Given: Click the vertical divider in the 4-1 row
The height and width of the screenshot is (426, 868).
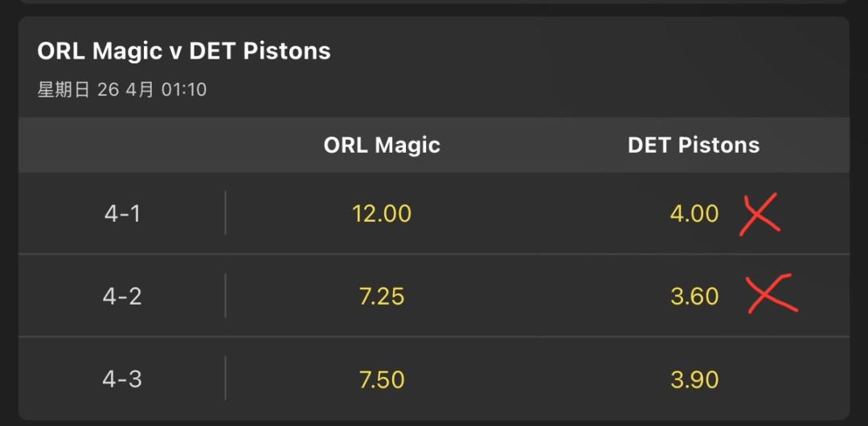Looking at the screenshot, I should [225, 213].
